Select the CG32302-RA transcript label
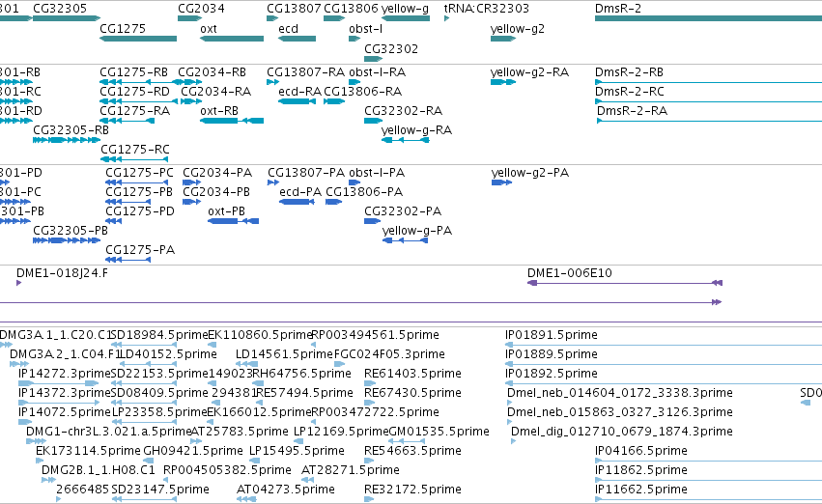The image size is (822, 504). (403, 110)
